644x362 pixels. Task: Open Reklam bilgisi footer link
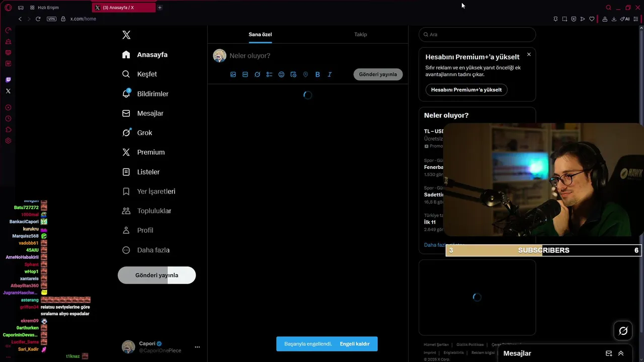click(x=483, y=352)
